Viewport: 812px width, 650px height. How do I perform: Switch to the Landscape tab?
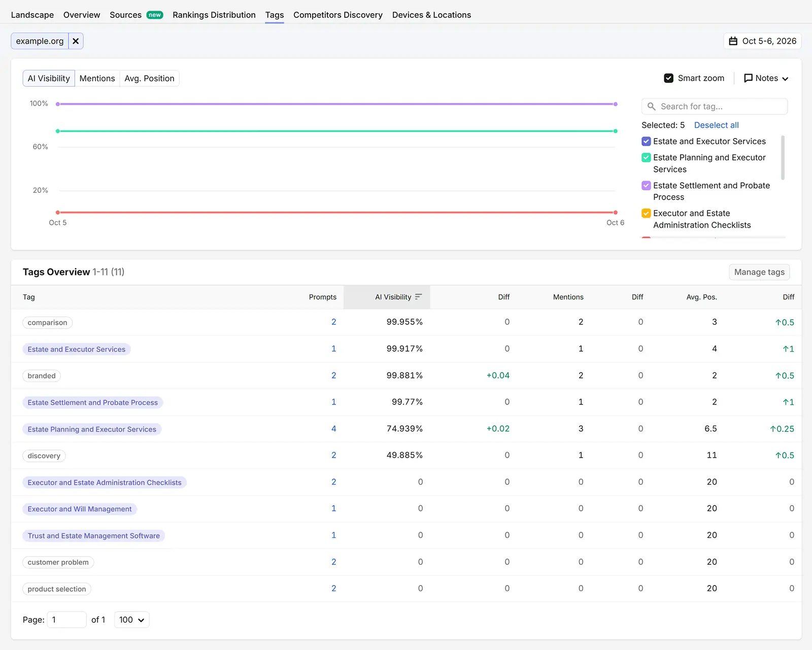(32, 15)
